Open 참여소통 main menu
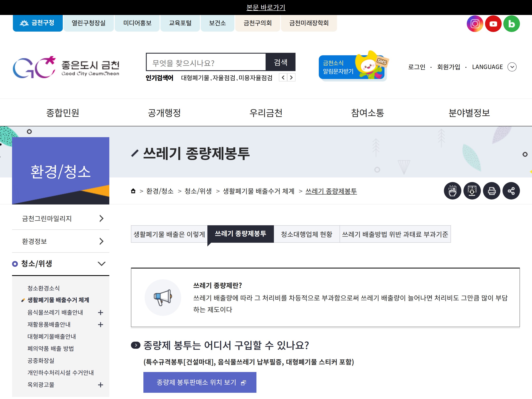 click(367, 113)
